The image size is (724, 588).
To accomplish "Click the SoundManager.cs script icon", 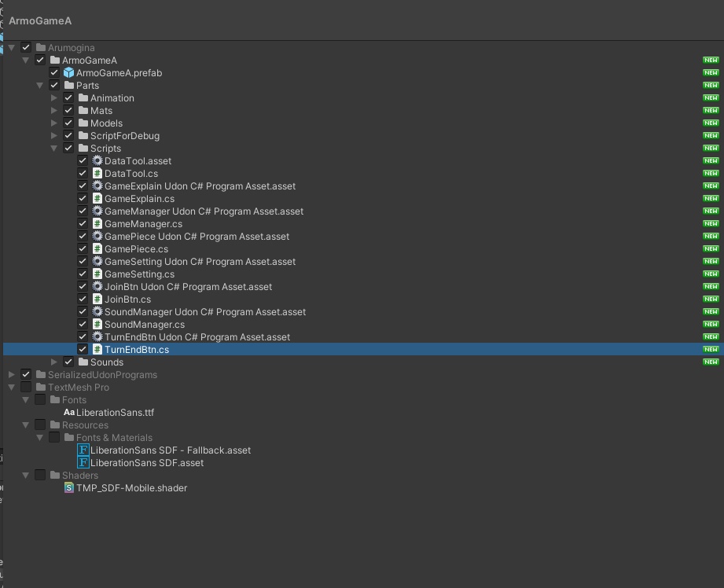I will (x=97, y=324).
